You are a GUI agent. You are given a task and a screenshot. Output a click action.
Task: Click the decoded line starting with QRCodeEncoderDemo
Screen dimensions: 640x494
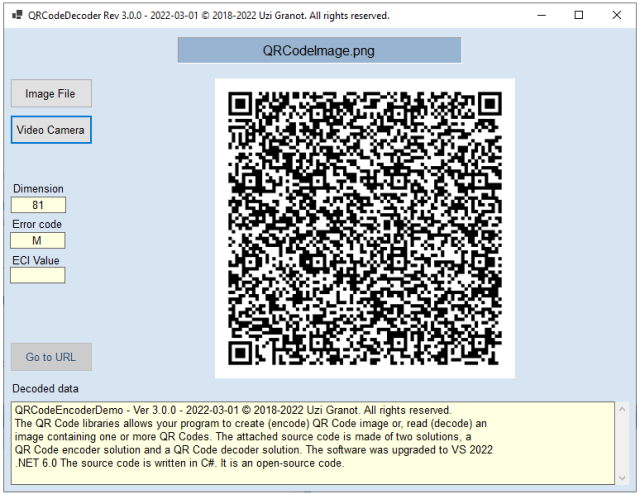tap(233, 410)
